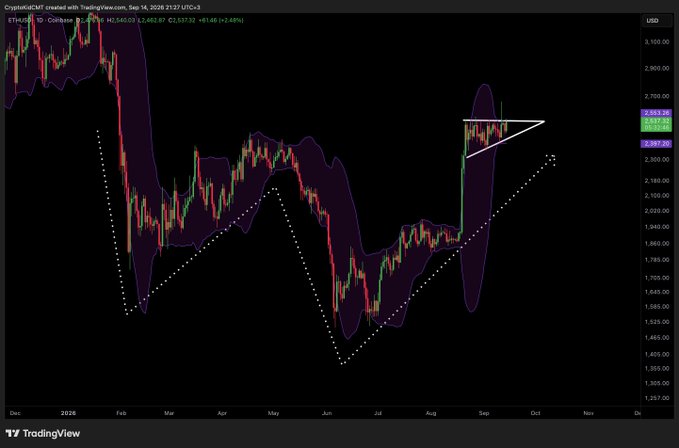This screenshot has width=679, height=448.
Task: Click the 1,645.00 price axis label
Action: [x=657, y=292]
